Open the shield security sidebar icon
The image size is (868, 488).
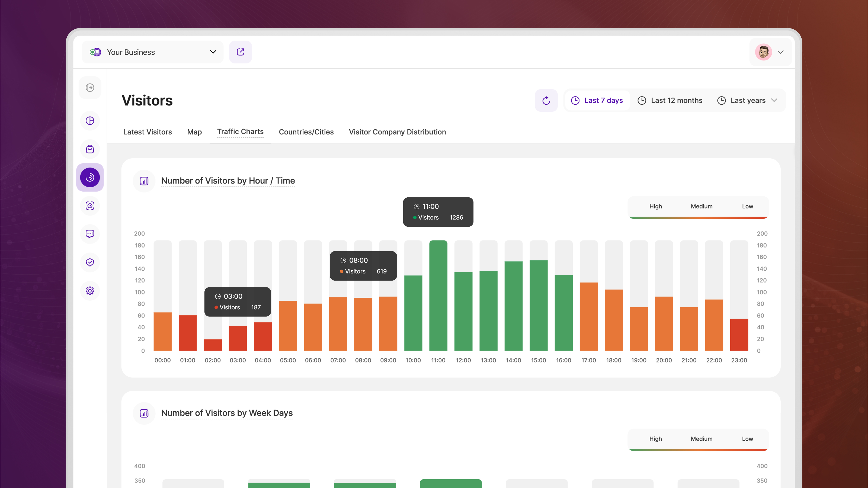click(90, 262)
